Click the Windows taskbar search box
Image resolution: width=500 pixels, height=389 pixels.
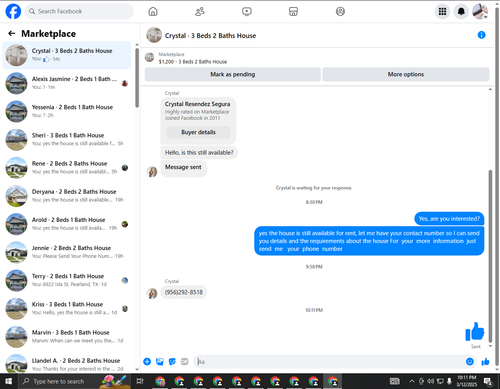pyautogui.click(x=74, y=381)
